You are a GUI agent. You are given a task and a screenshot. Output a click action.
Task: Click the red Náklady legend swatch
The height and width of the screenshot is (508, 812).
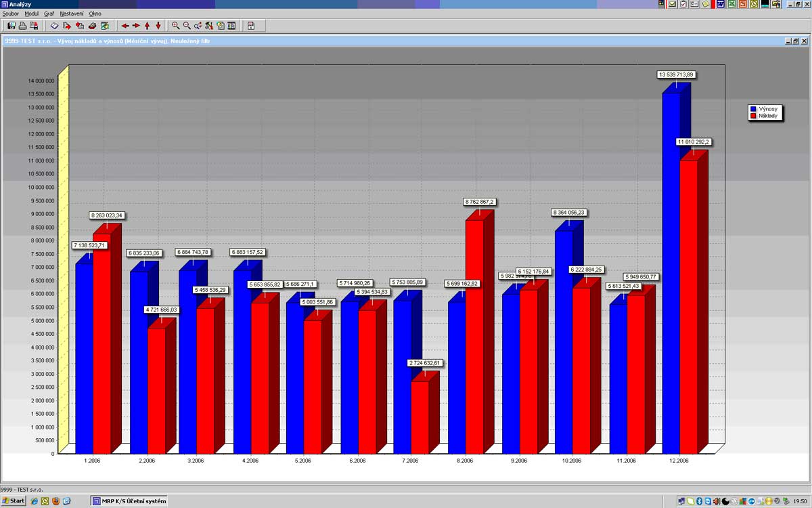pos(752,116)
